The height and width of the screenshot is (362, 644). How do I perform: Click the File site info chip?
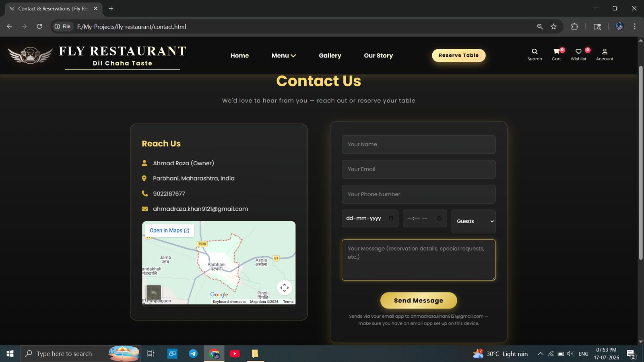[63, 27]
